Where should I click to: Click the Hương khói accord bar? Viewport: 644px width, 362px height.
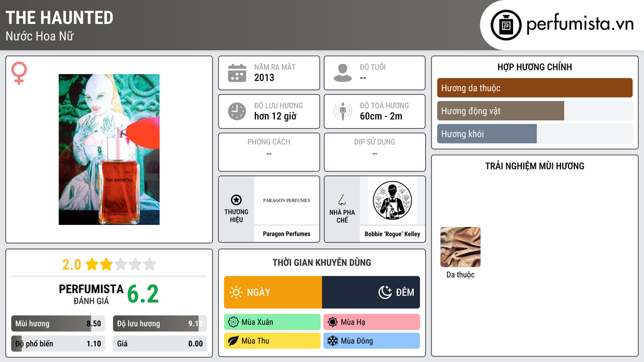pyautogui.click(x=535, y=134)
